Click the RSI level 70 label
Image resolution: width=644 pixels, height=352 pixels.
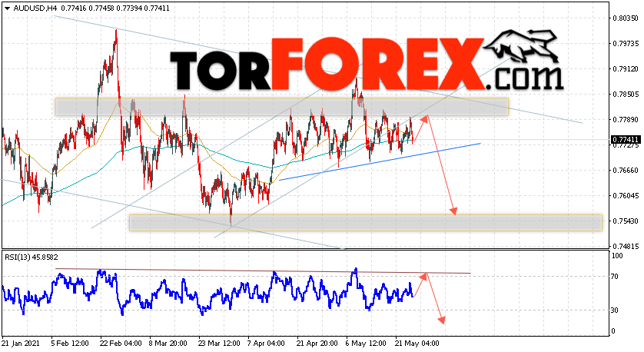(615, 277)
